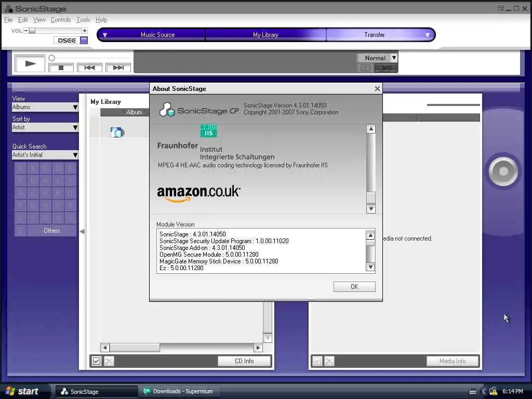This screenshot has height=399, width=532.
Task: Expand Transfer dropdown arrow
Action: pos(428,35)
